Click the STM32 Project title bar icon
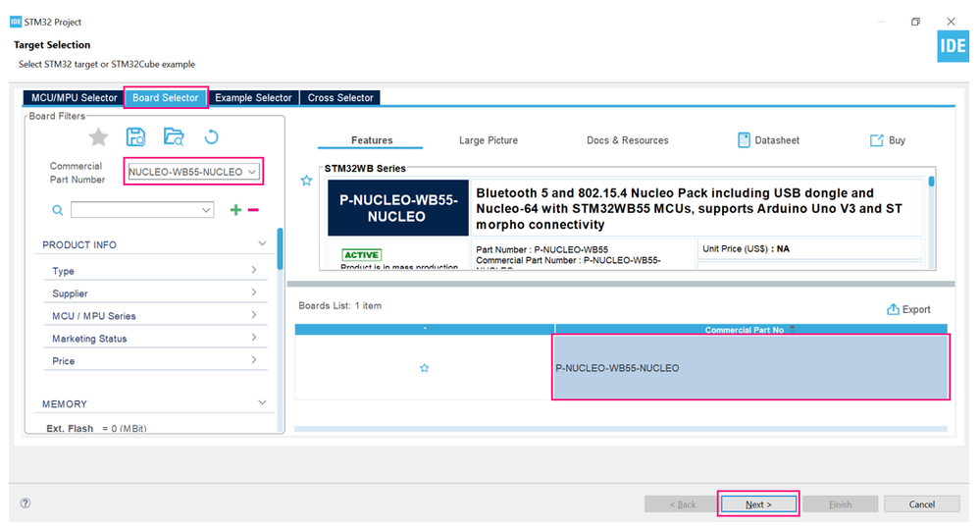Viewport: 980px width, 530px height. 16,22
